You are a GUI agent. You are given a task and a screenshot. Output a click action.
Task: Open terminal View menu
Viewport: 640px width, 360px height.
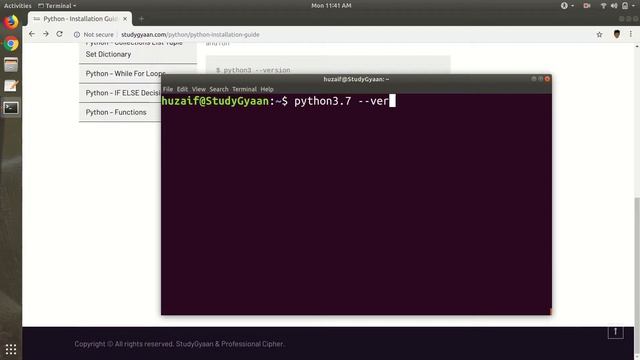point(199,89)
